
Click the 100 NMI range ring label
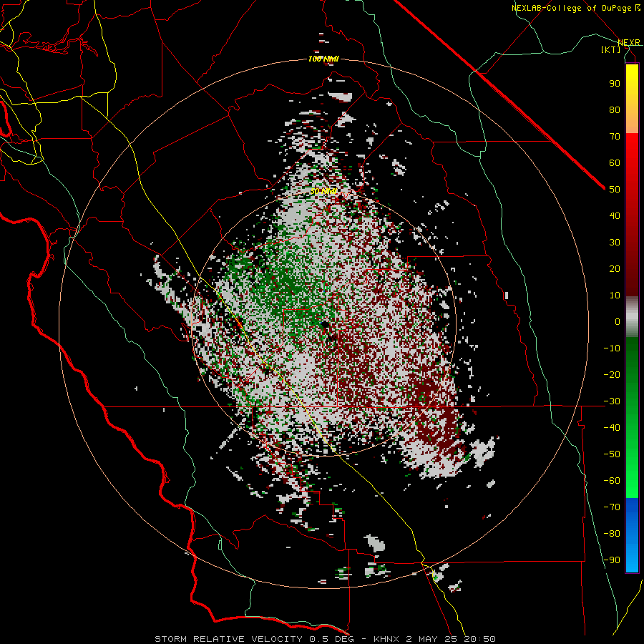click(x=323, y=59)
